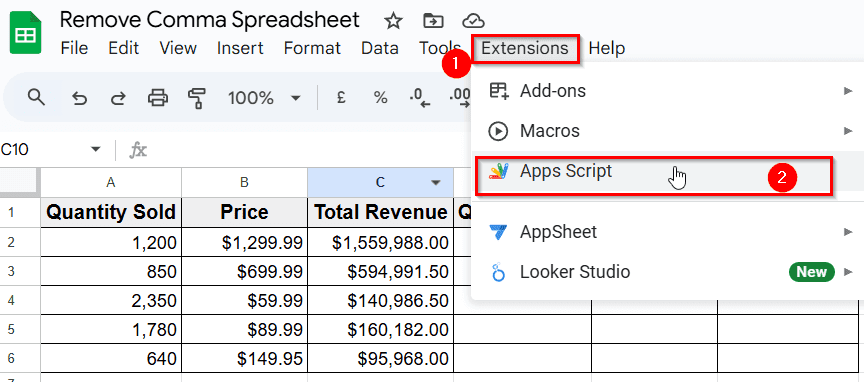Click the Extensions menu
Viewport: 864px width, 382px height.
click(x=525, y=49)
